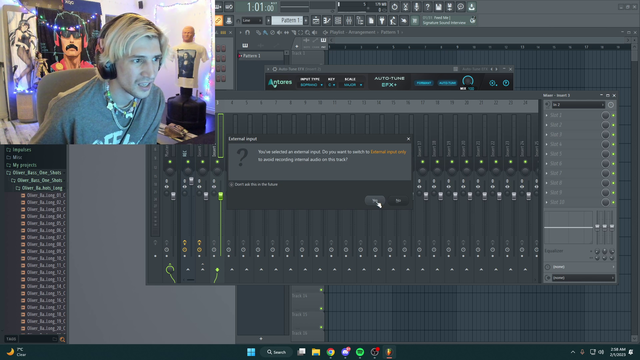Mute mixer Insert 17 using its green light

pos(422,162)
